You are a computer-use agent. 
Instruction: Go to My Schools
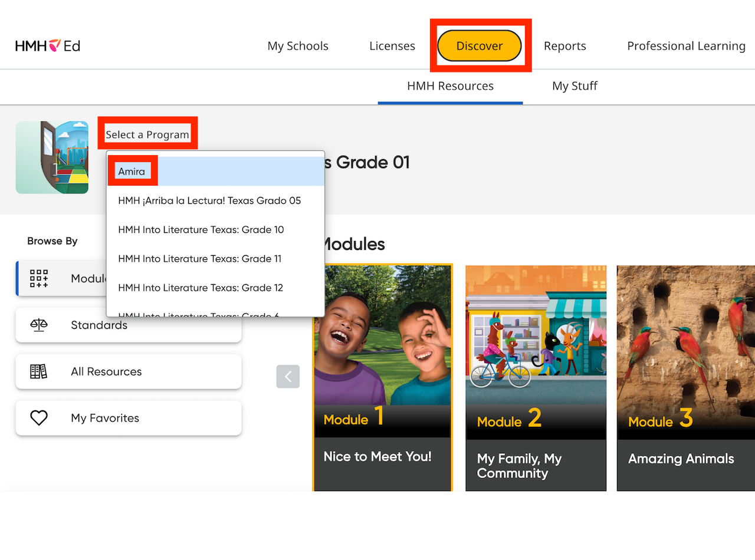tap(297, 45)
